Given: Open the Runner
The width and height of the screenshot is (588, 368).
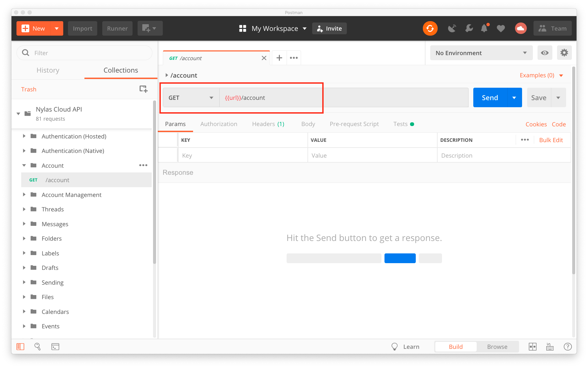Looking at the screenshot, I should click(x=117, y=29).
